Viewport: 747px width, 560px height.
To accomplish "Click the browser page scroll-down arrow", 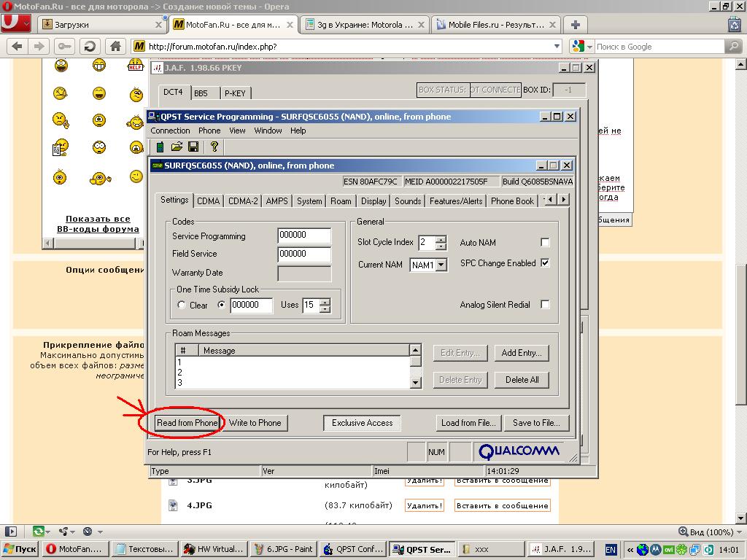I will 741,518.
